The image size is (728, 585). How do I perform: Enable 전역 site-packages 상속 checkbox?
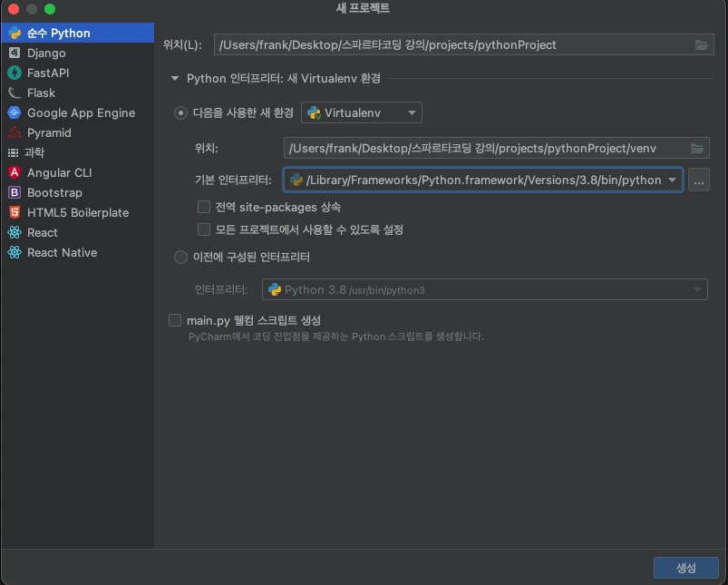[204, 207]
